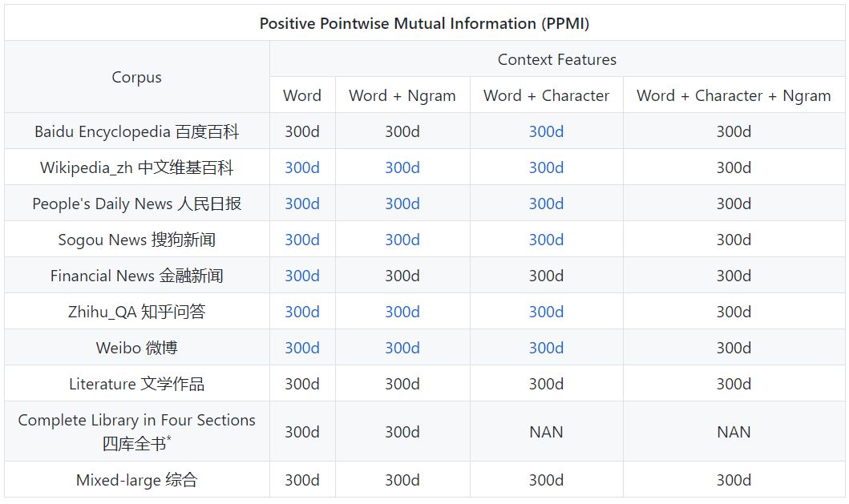Click Literature Word + Ngram 300d cell
Image resolution: width=849 pixels, height=504 pixels.
[x=402, y=385]
